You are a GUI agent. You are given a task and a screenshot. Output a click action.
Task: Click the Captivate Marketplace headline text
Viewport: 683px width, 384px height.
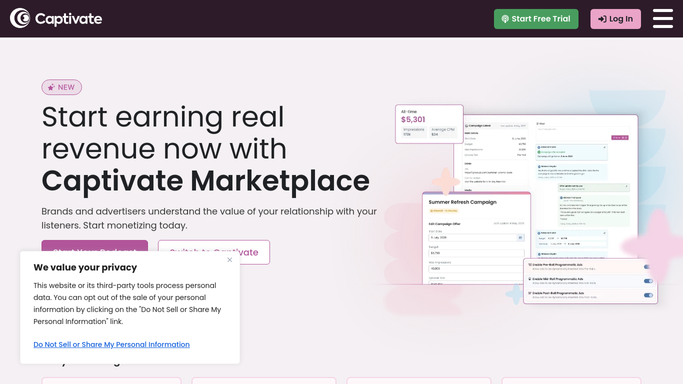[206, 181]
